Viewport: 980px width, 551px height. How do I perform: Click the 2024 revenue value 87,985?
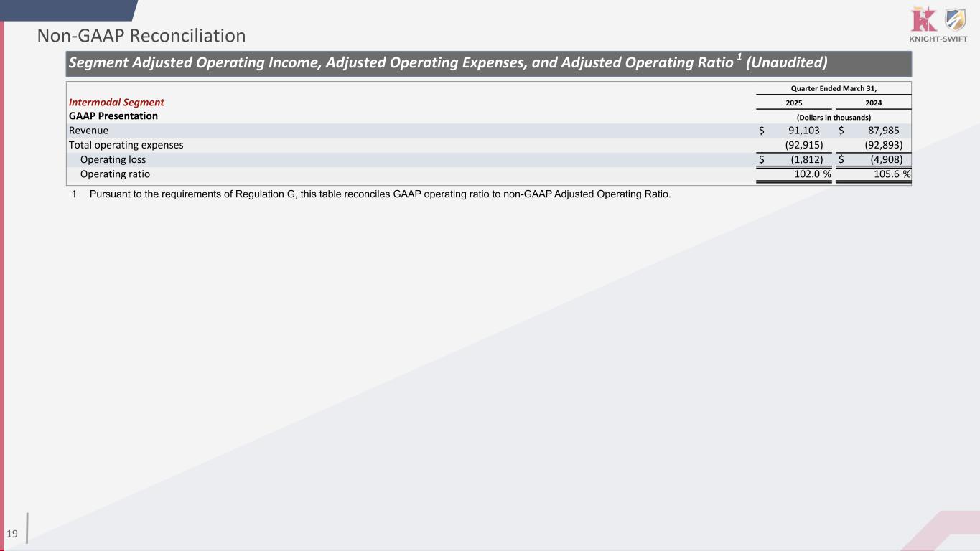pos(880,131)
